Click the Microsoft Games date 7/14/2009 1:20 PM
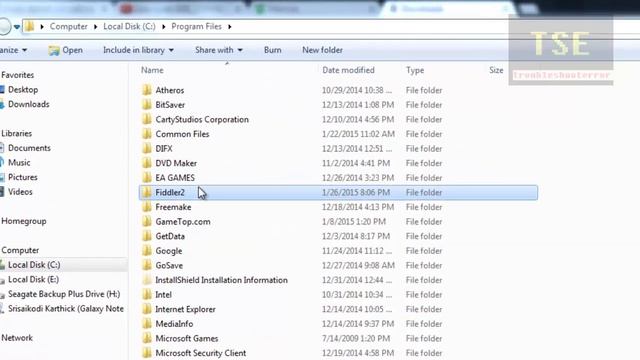This screenshot has width=640, height=360. pos(356,338)
